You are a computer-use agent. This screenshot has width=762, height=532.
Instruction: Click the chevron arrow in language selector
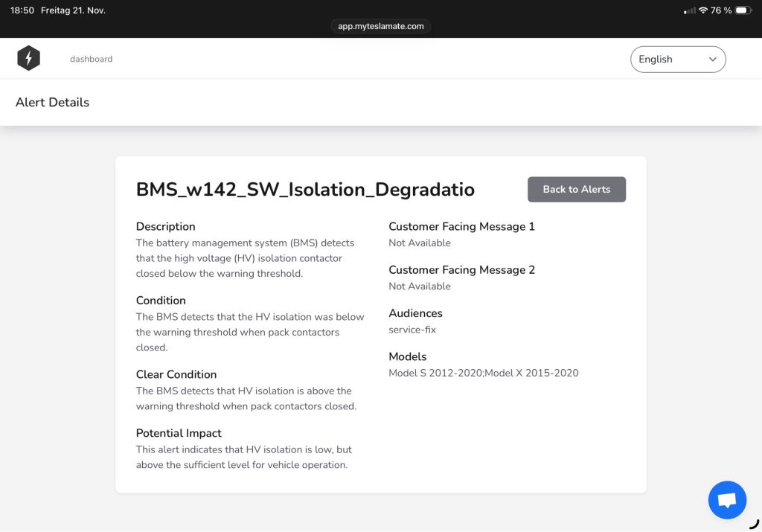(x=712, y=60)
